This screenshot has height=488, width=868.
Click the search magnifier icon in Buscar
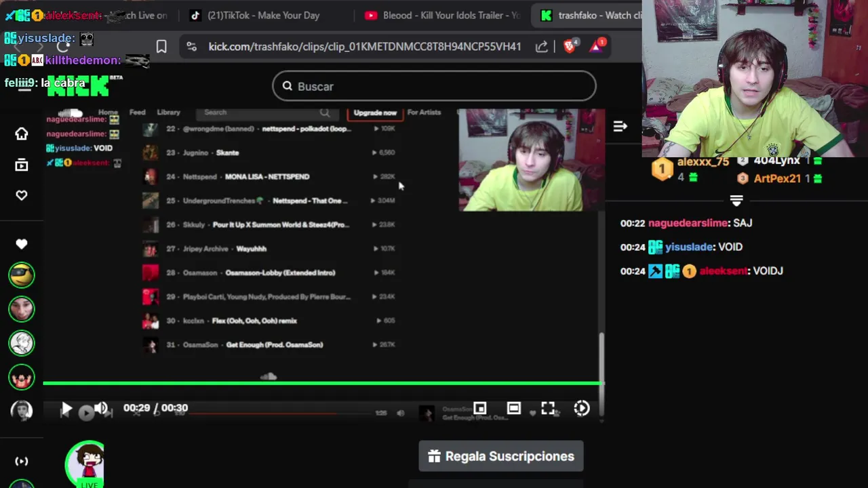(288, 86)
